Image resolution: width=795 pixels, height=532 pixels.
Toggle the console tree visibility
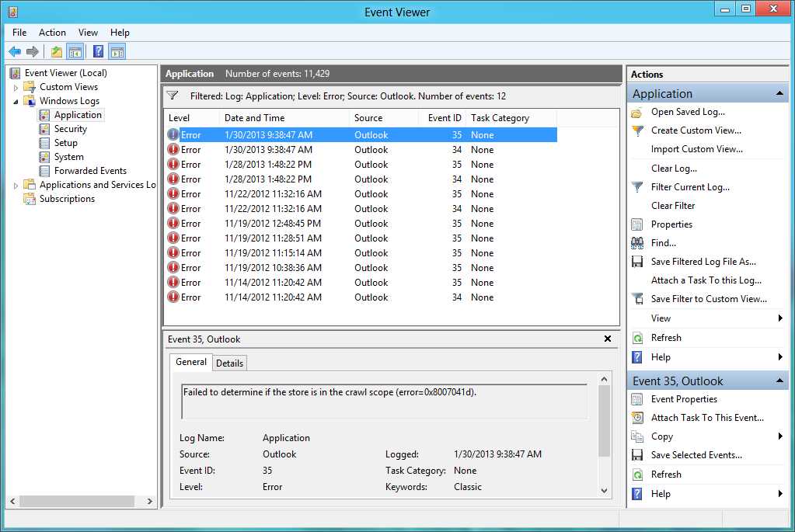(74, 50)
